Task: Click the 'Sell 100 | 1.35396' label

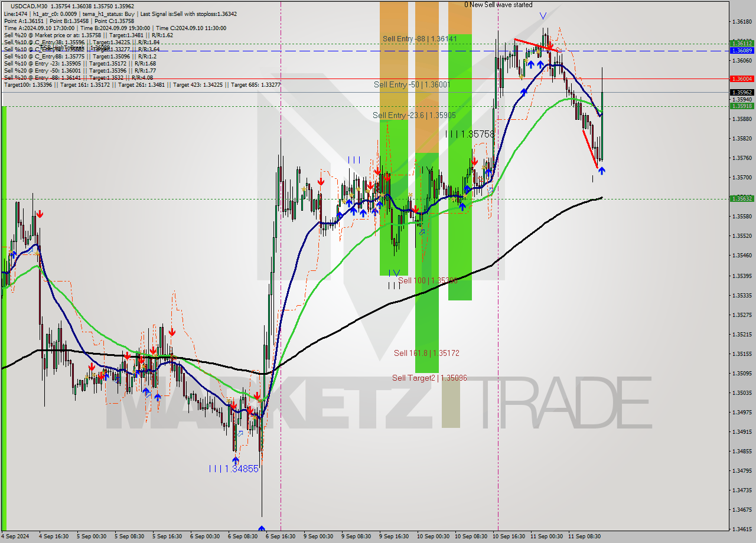Action: point(428,280)
